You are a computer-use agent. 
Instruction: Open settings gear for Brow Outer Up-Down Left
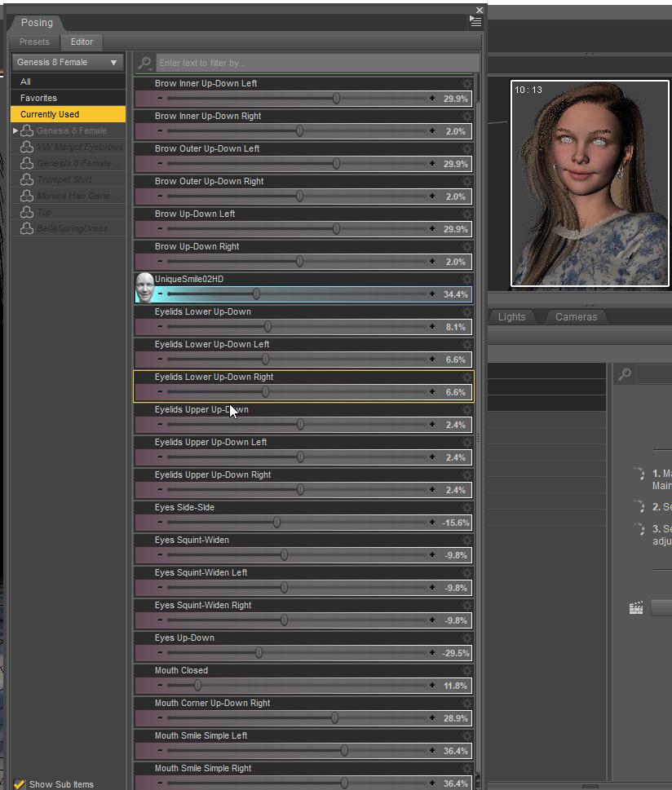pyautogui.click(x=466, y=149)
